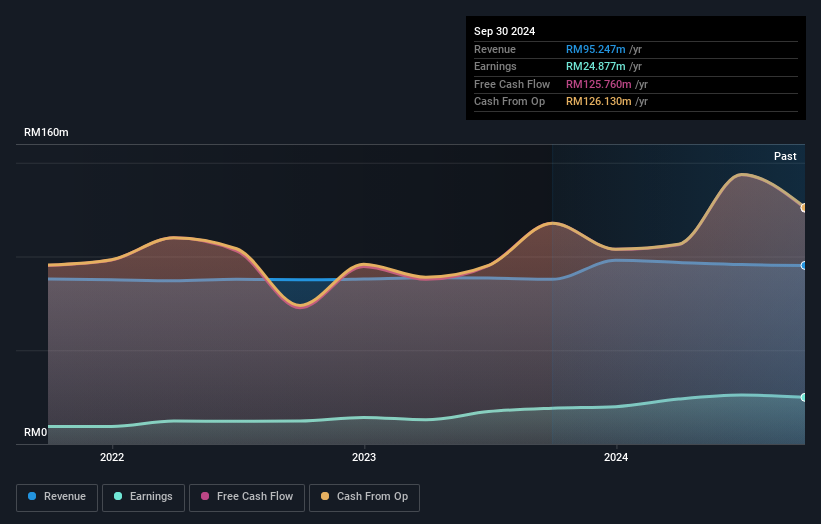
Task: Click the Revenue label in tooltip
Action: coord(495,49)
